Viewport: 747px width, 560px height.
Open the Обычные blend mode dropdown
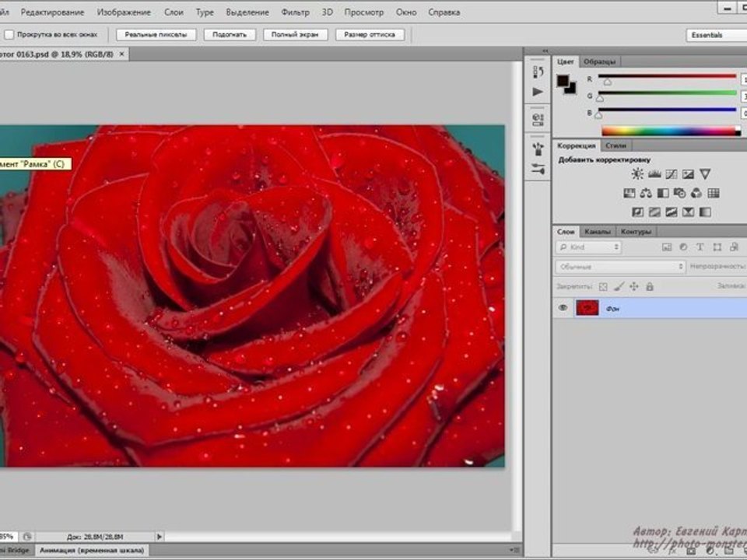click(620, 267)
